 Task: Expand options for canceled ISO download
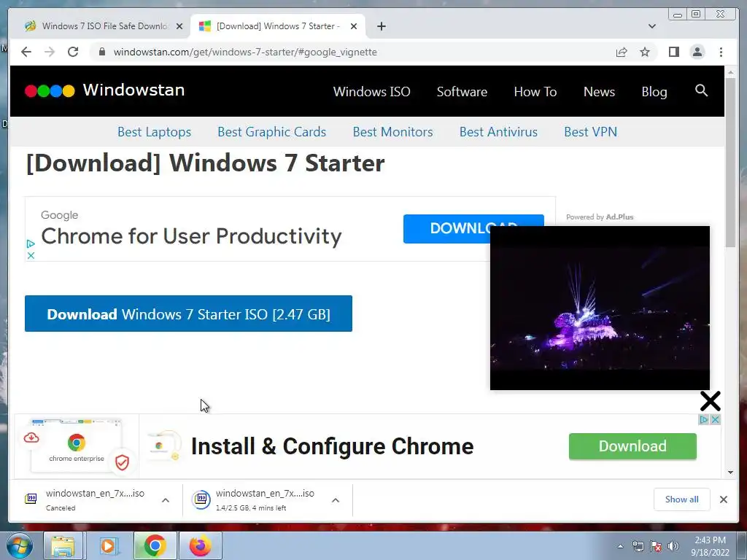pos(166,500)
